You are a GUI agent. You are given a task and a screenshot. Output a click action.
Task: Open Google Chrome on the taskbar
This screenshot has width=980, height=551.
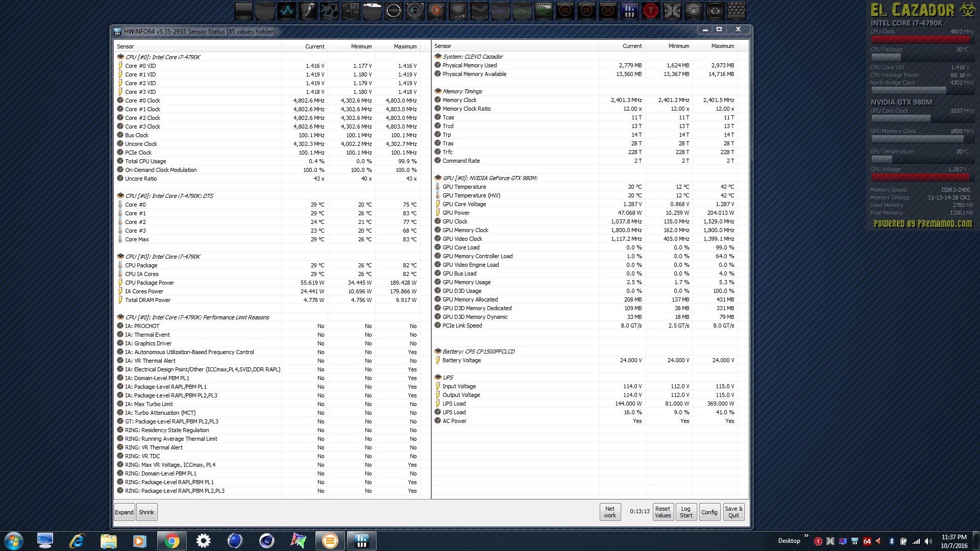point(171,541)
